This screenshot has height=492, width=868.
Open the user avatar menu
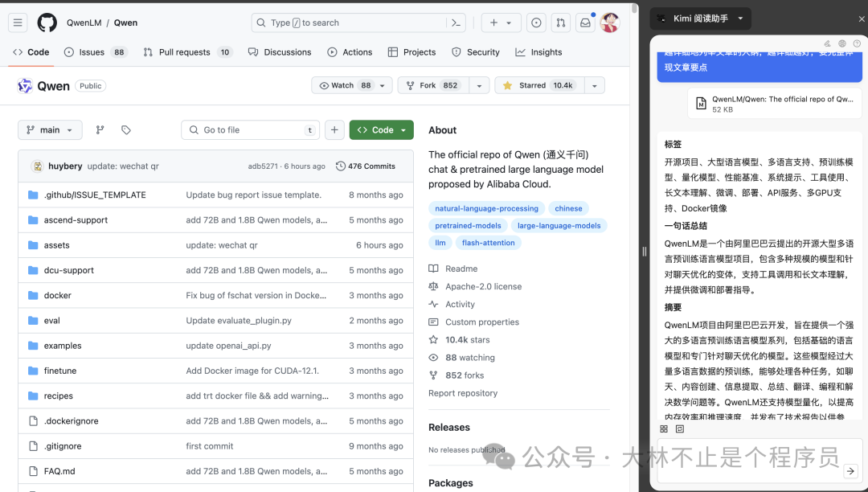609,23
